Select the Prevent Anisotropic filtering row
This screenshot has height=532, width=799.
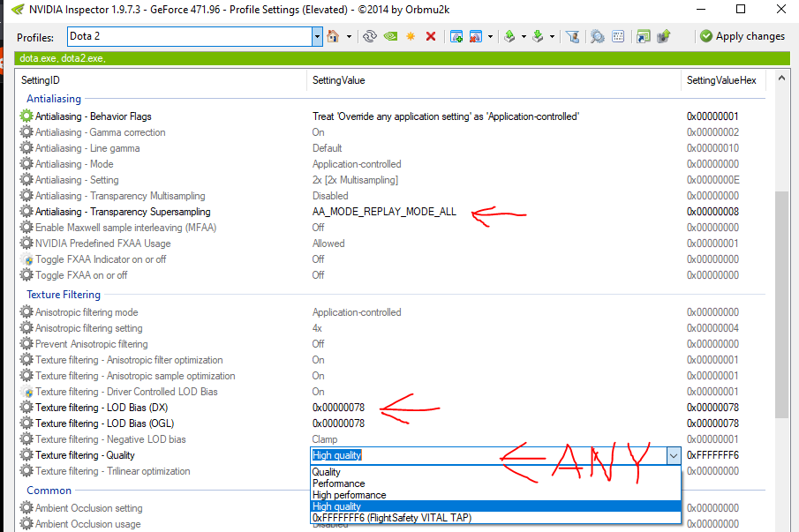391,343
